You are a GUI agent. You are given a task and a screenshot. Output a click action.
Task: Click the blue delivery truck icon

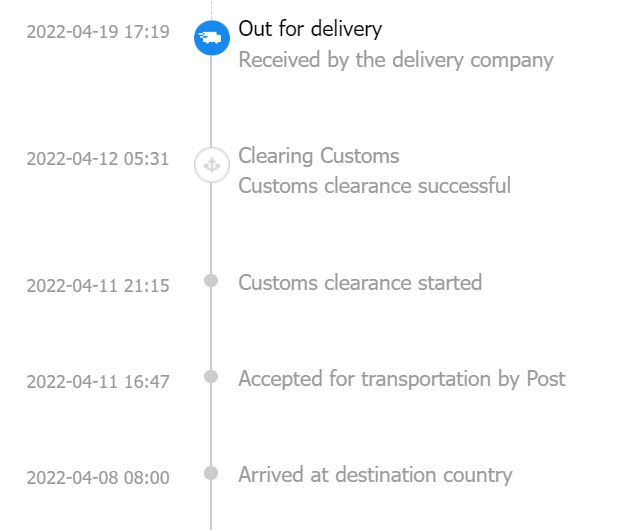click(x=211, y=37)
